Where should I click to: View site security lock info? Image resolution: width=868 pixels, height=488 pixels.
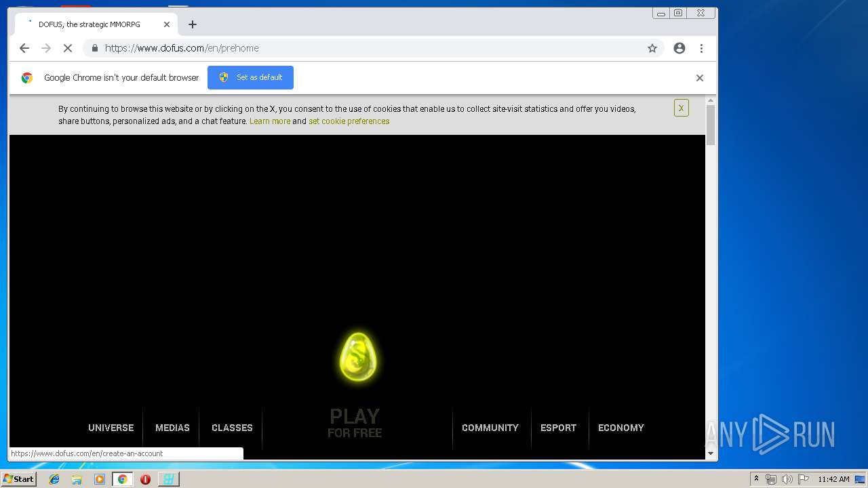point(94,48)
